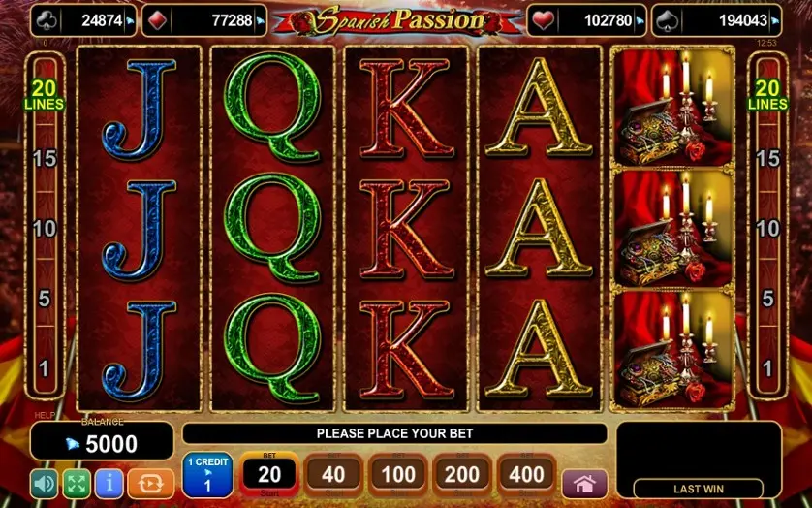Change the 1 Credit denomination button
The height and width of the screenshot is (508, 812).
(207, 474)
